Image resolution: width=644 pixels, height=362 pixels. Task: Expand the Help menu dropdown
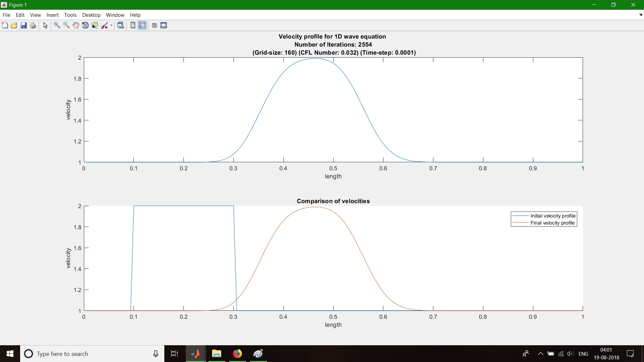pos(135,15)
